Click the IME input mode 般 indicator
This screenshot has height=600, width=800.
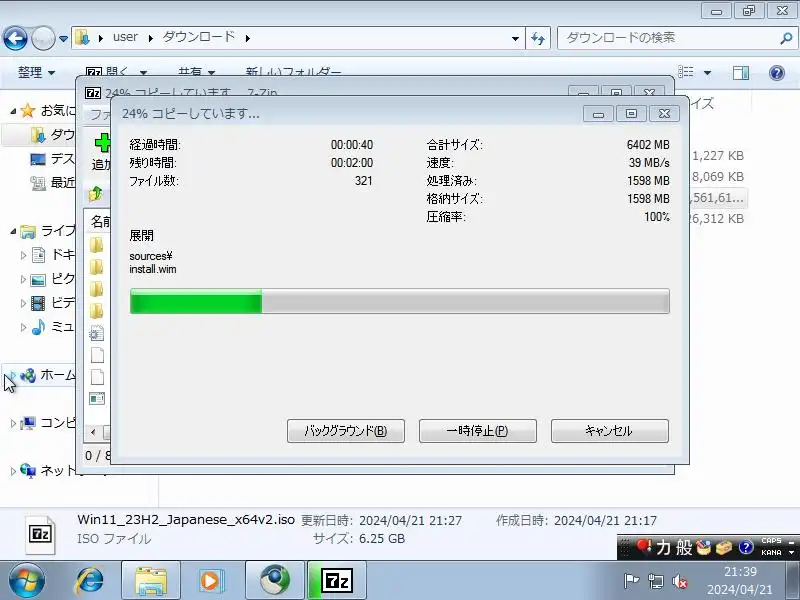pos(684,547)
